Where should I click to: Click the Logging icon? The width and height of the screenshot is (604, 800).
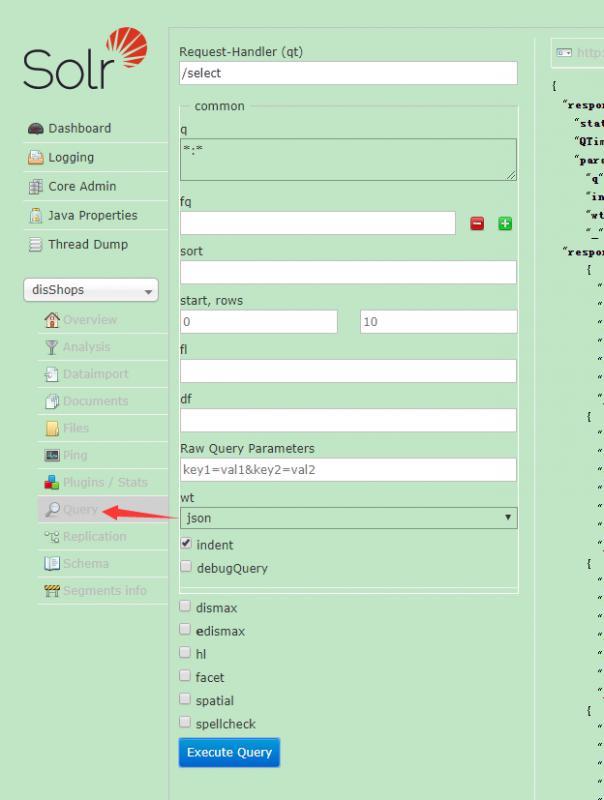click(x=36, y=158)
